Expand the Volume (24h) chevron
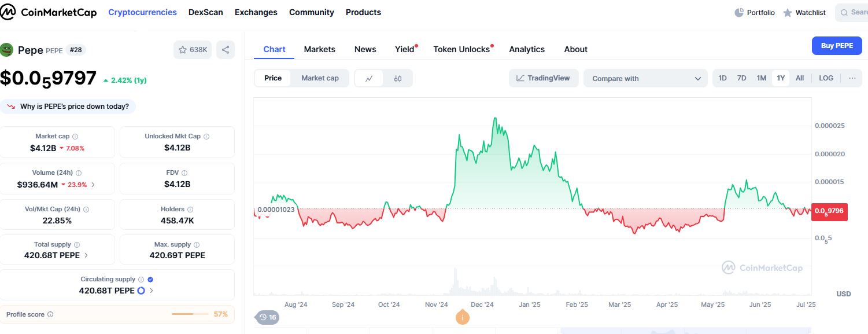Image resolution: width=868 pixels, height=334 pixels. (93, 185)
